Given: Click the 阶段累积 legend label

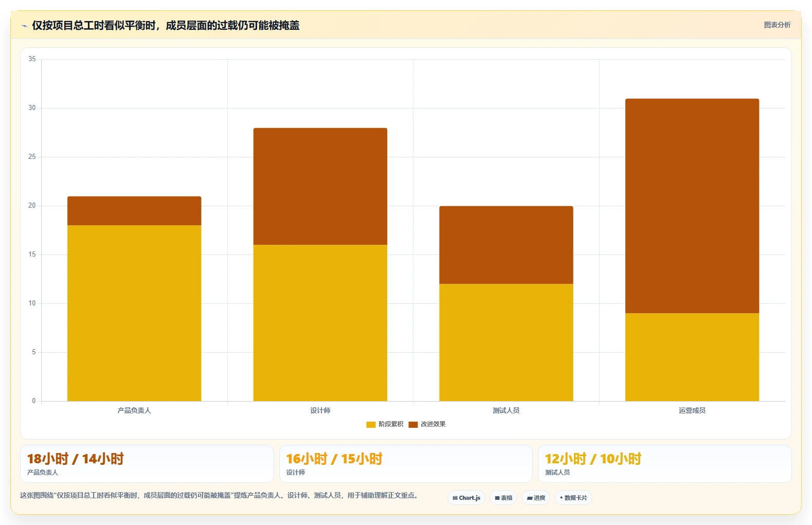Looking at the screenshot, I should pos(391,424).
